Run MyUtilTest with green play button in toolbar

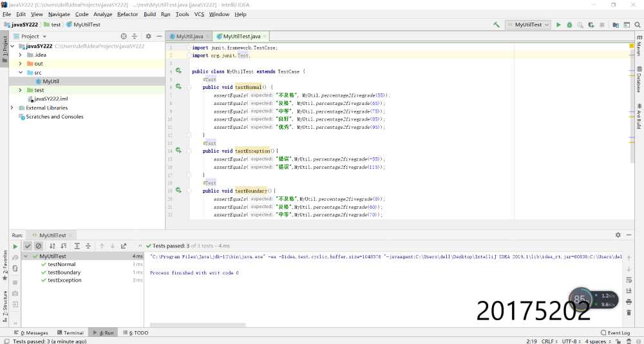(x=558, y=24)
